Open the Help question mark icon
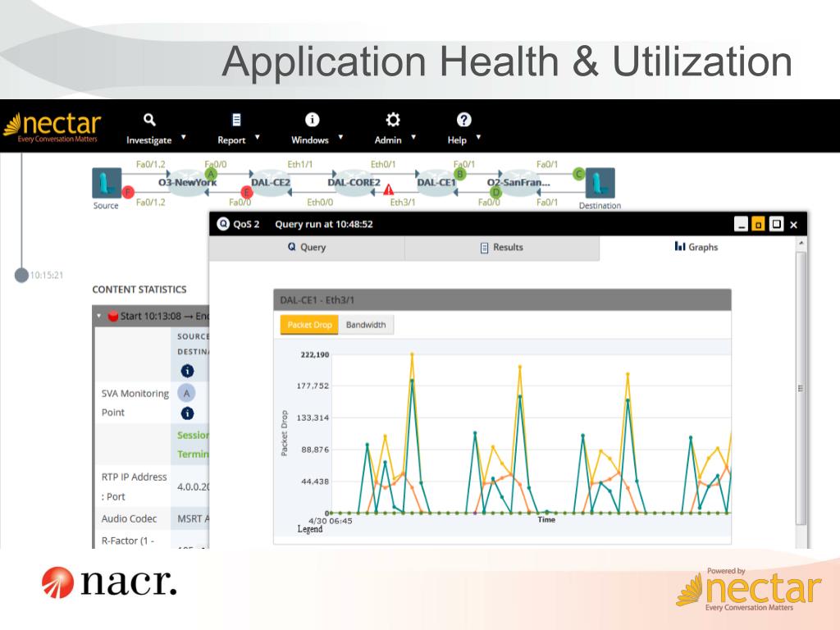Screen dimensions: 840x630 click(x=464, y=120)
